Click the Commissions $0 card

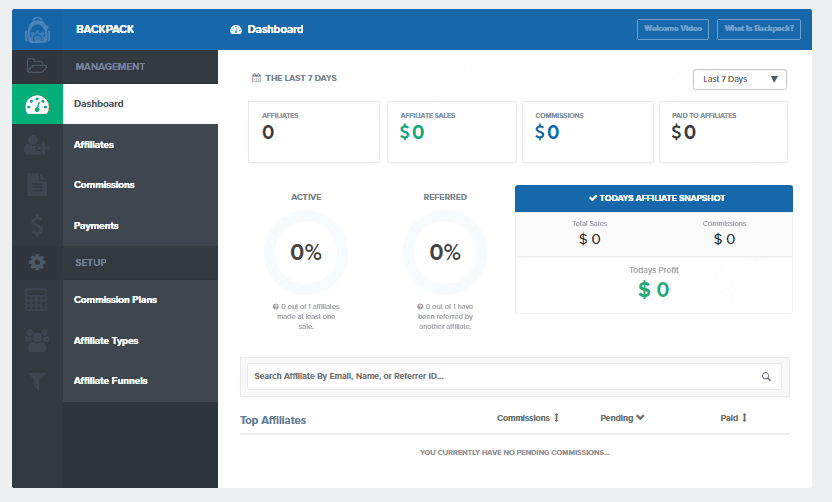point(588,132)
